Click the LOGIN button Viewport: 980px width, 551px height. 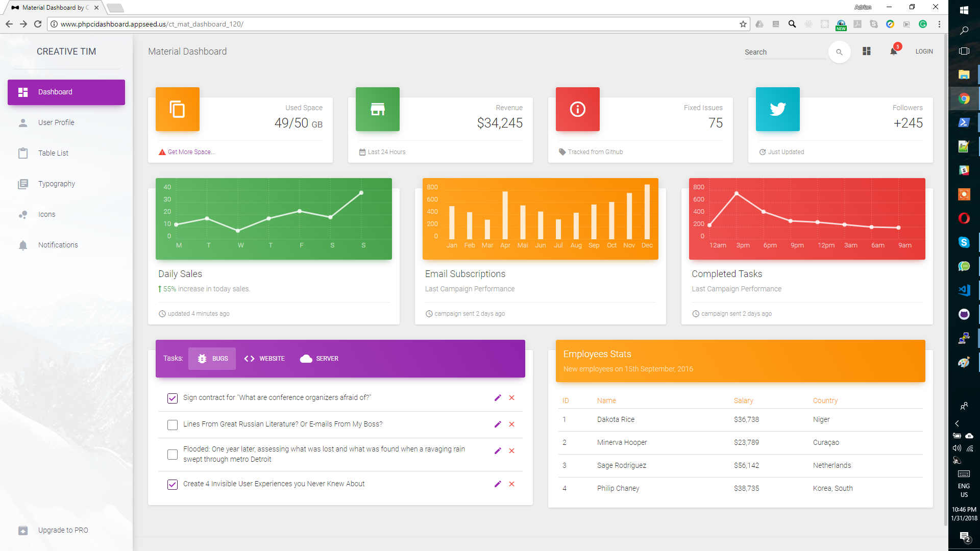tap(924, 51)
